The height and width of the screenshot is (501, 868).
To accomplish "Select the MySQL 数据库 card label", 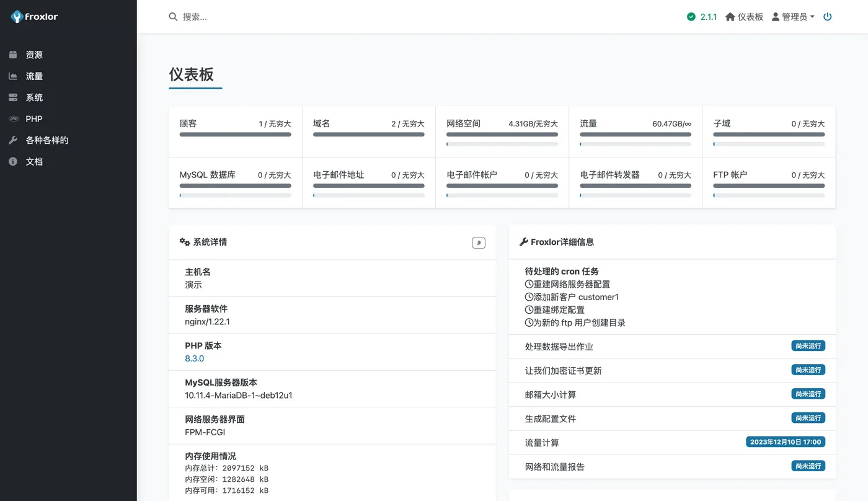I will click(208, 175).
